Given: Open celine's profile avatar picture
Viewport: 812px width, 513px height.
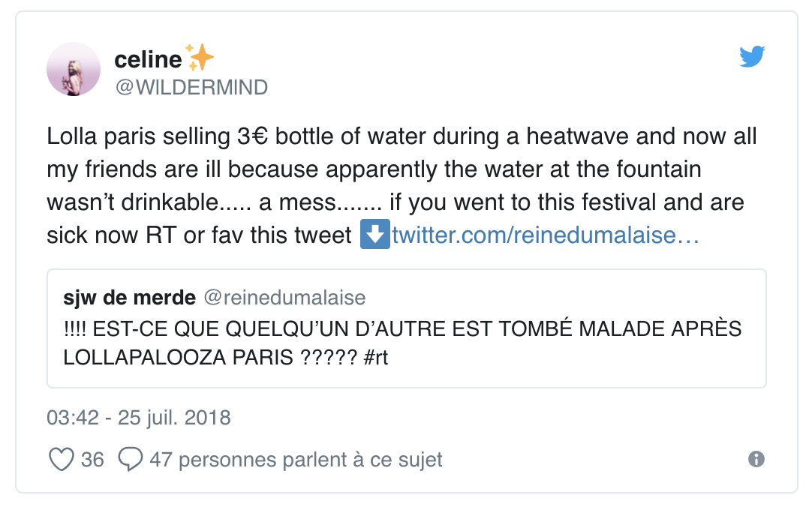Looking at the screenshot, I should click(x=74, y=69).
